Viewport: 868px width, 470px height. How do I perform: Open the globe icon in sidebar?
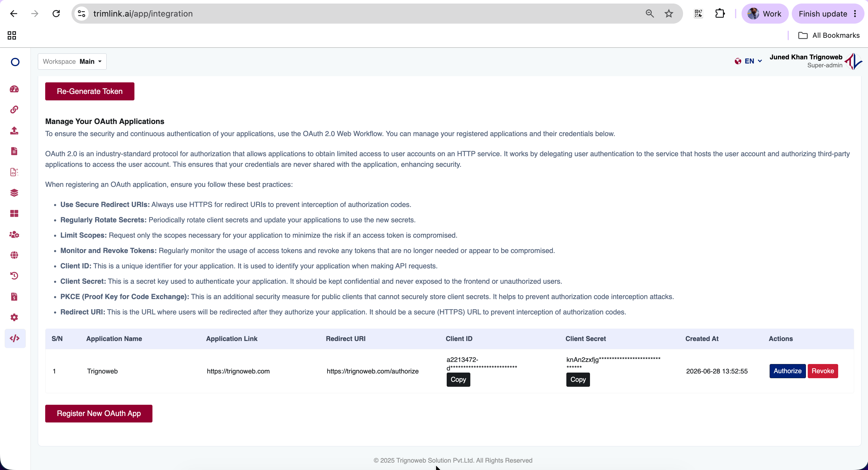14,255
